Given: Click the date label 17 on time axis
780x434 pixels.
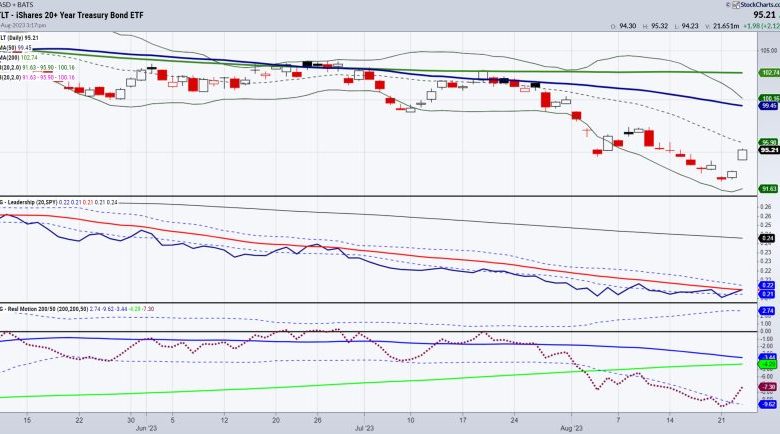Looking at the screenshot, I should 463,420.
